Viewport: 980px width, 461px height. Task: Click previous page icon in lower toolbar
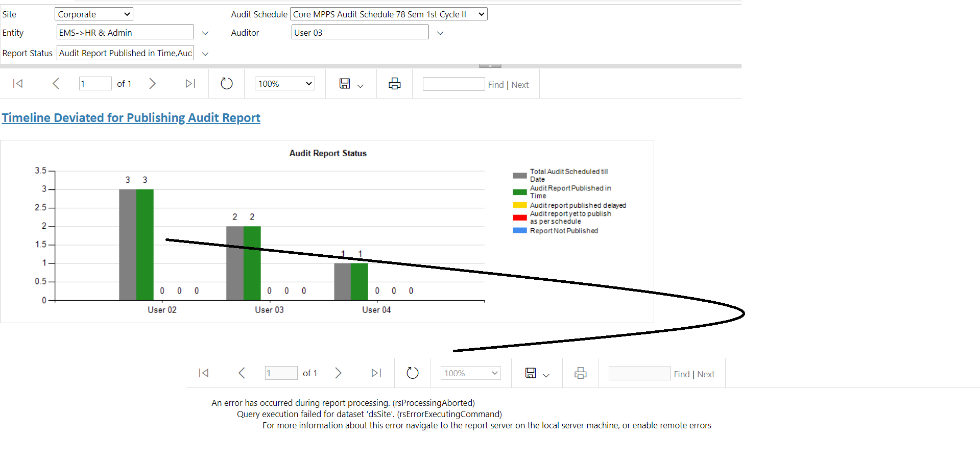(x=242, y=373)
